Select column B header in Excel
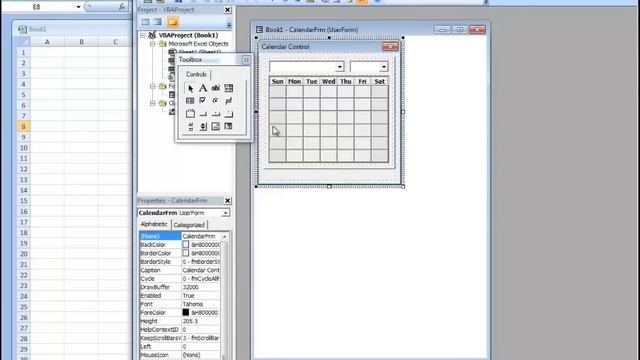Viewport: 640px width, 360px height. click(81, 42)
